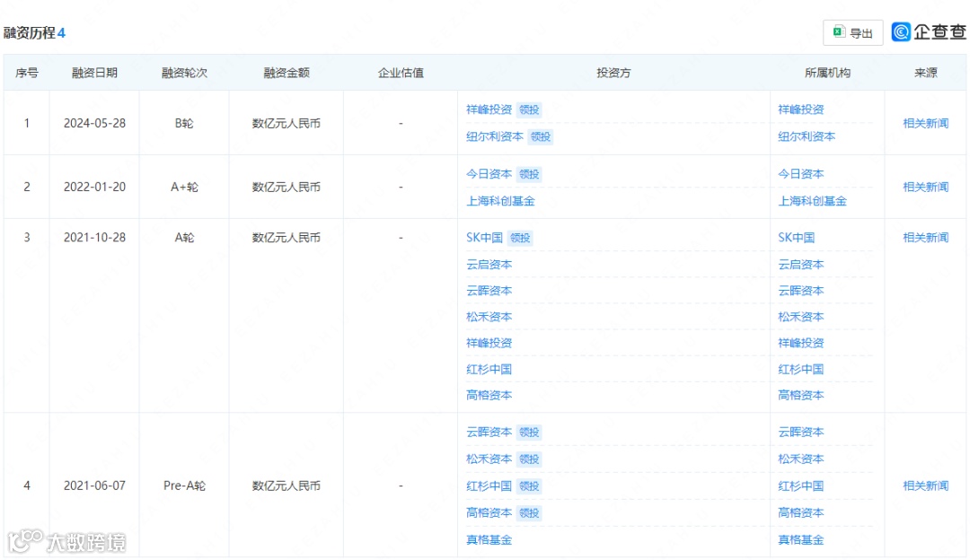
Task: Open 相关新闻 link for 2022-01-20 row
Action: point(925,187)
